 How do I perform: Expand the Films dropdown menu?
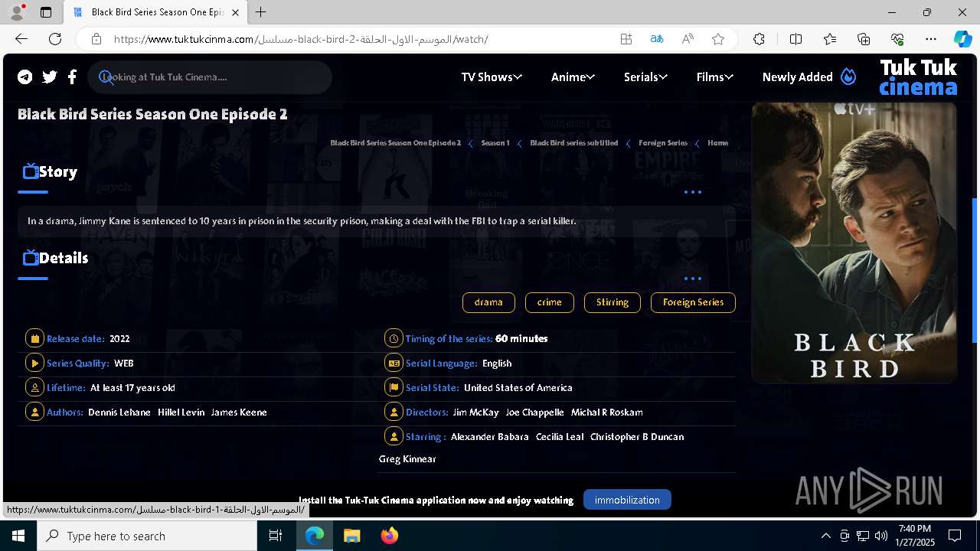pos(715,77)
